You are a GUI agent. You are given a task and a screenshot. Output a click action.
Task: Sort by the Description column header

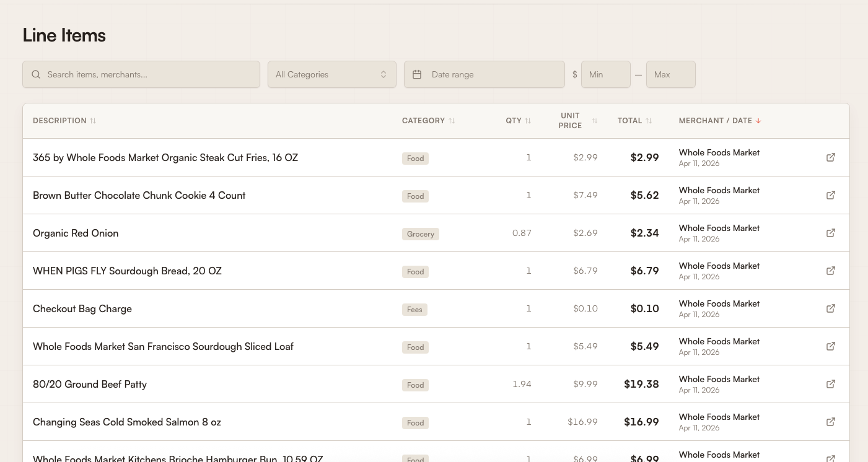click(x=64, y=121)
